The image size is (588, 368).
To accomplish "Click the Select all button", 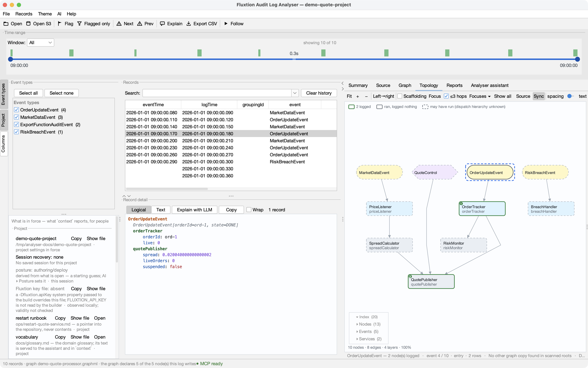I will pyautogui.click(x=28, y=93).
